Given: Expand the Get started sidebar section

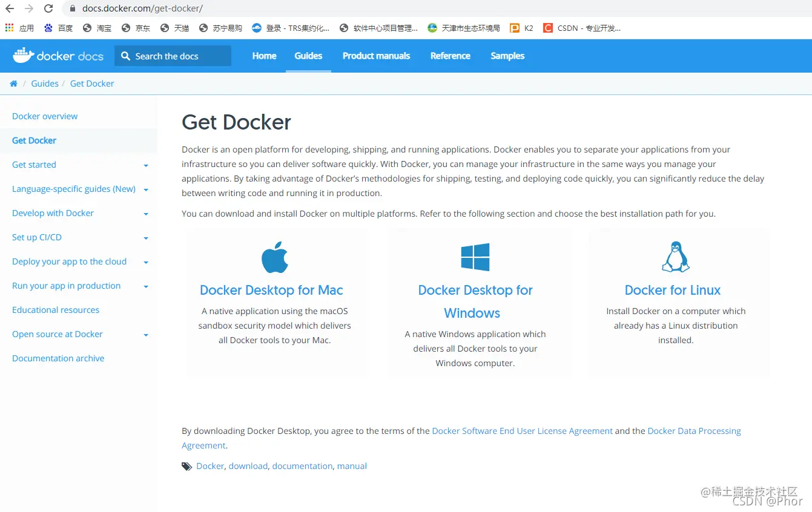Looking at the screenshot, I should [146, 166].
